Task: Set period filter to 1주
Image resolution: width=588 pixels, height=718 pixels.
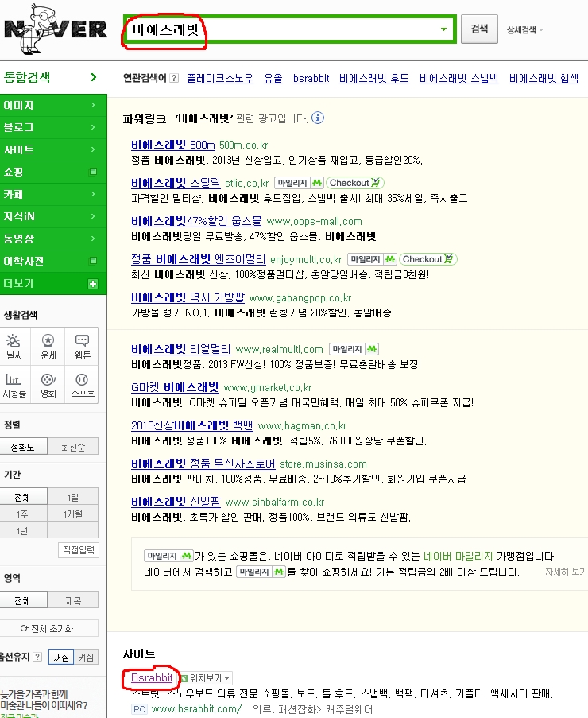Action: point(23,514)
